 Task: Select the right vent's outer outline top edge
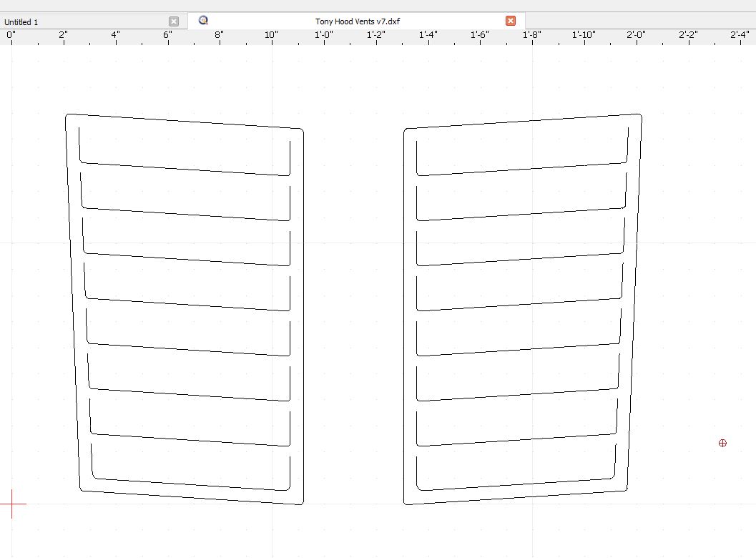point(522,122)
